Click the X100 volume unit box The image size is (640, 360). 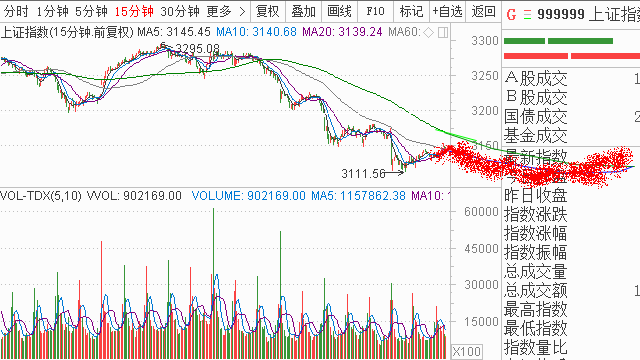click(x=467, y=351)
